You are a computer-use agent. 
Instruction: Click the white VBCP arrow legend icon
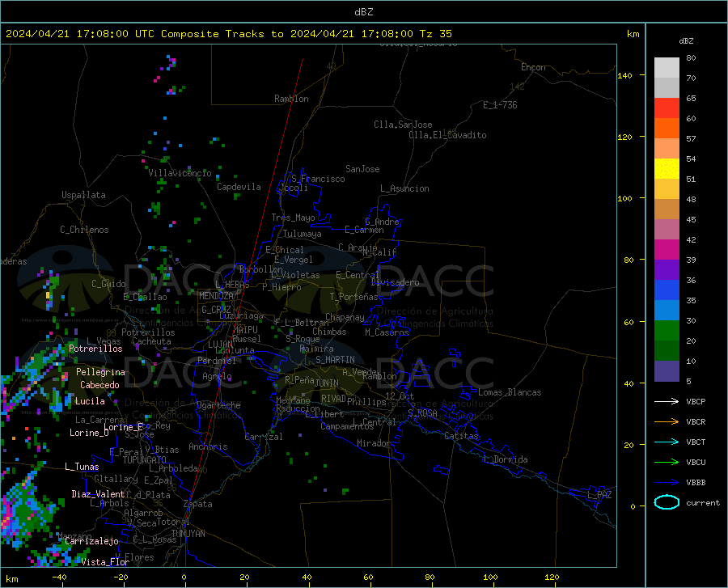(x=667, y=401)
